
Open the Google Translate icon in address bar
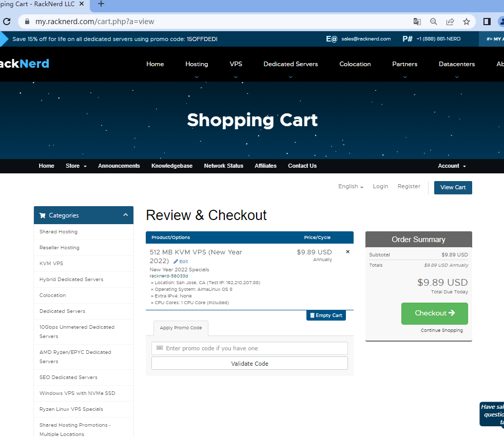[417, 22]
